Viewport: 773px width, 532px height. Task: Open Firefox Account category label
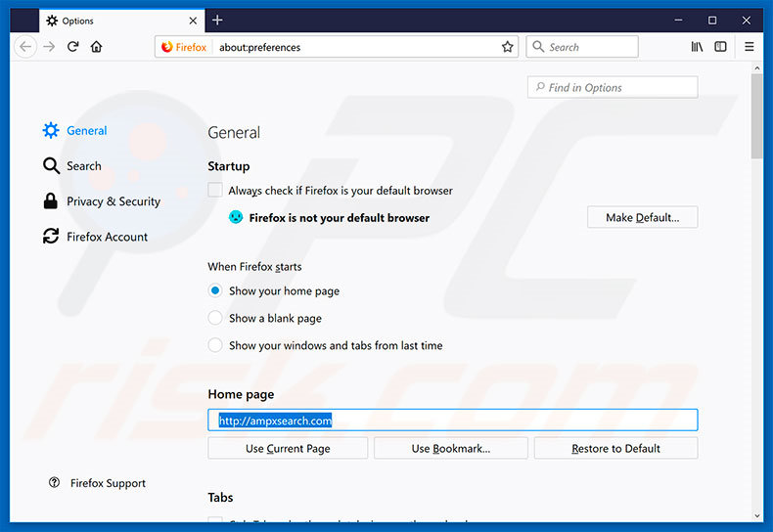click(x=107, y=237)
